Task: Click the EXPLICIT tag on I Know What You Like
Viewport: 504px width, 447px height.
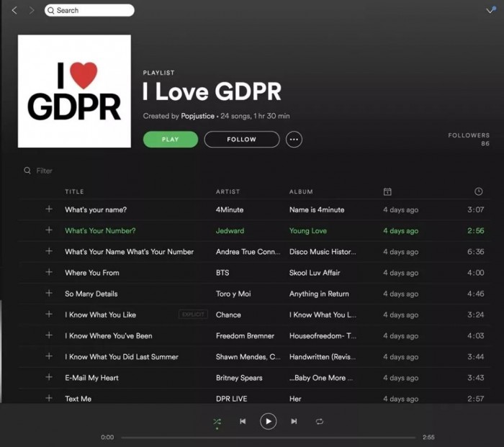Action: [193, 315]
